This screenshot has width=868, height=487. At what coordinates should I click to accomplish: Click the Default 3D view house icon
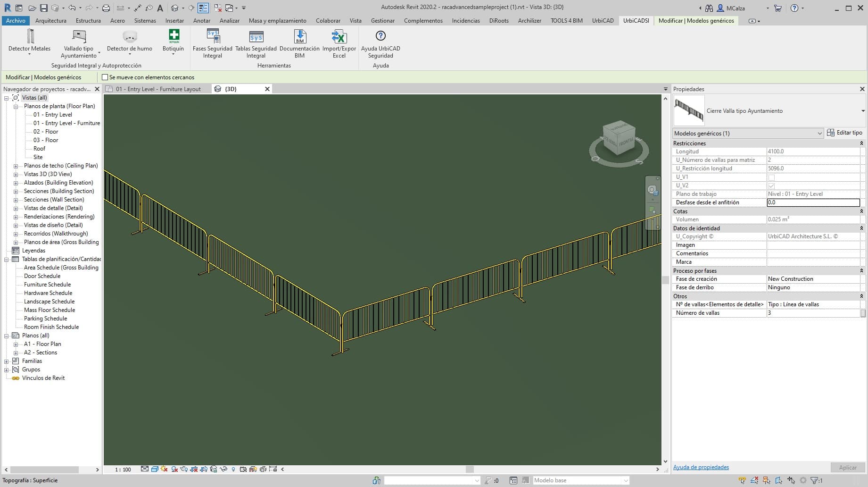(x=174, y=8)
